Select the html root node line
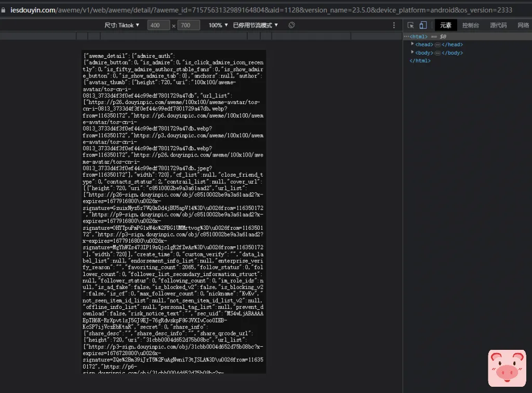This screenshot has height=393, width=532. [467, 36]
